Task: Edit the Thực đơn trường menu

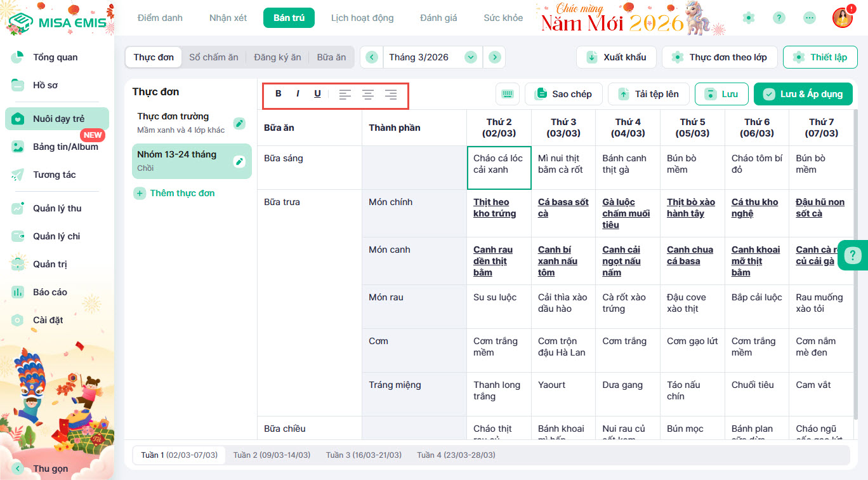Action: 239,123
